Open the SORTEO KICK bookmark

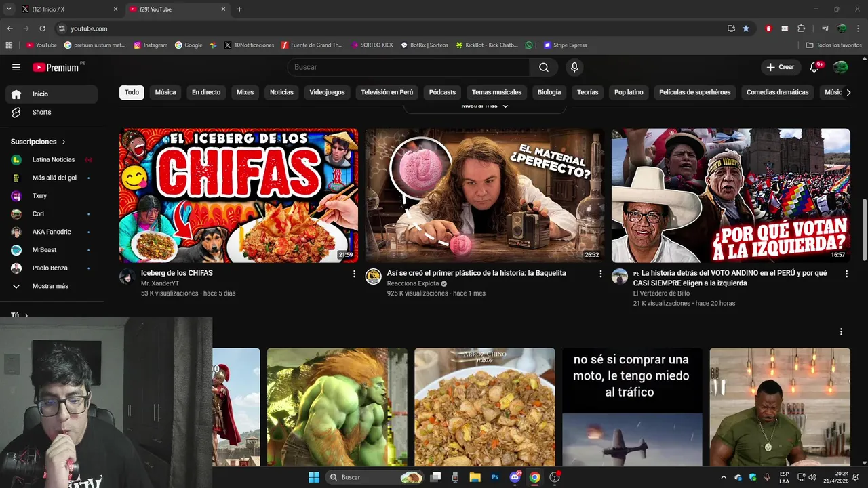click(x=372, y=45)
